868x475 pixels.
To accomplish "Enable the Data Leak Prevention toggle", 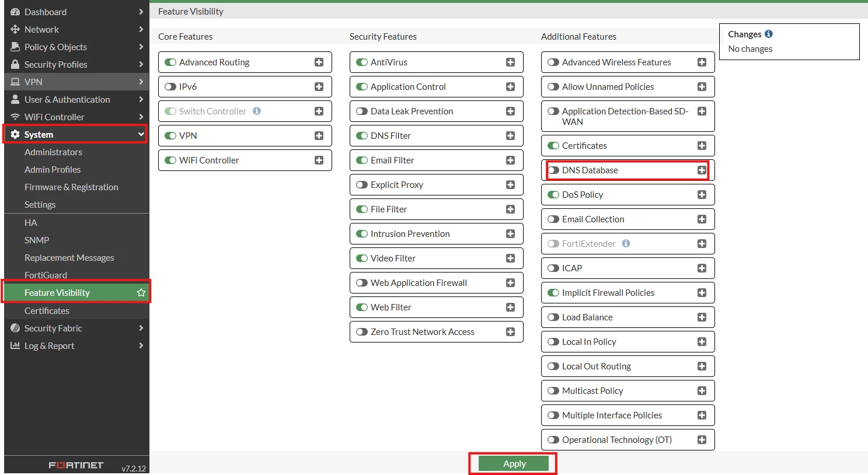I will 362,111.
